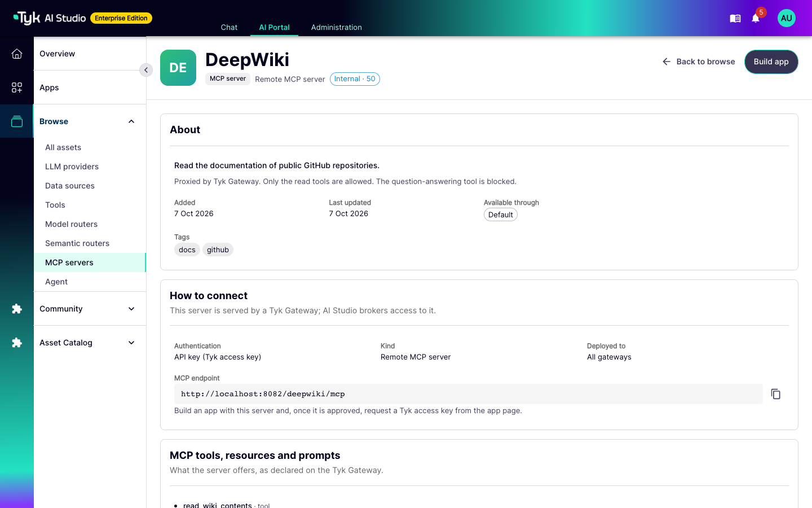Collapse the sidebar with the chevron button
812x508 pixels.
click(x=146, y=70)
